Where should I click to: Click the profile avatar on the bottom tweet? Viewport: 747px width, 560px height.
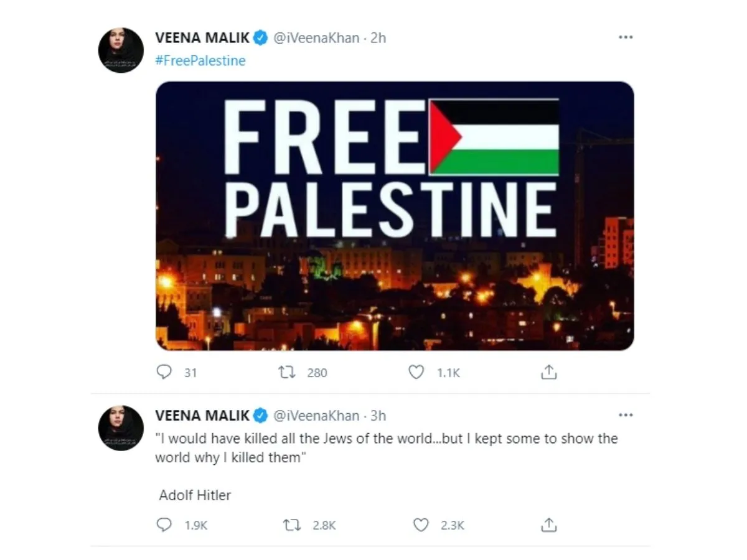(x=121, y=427)
